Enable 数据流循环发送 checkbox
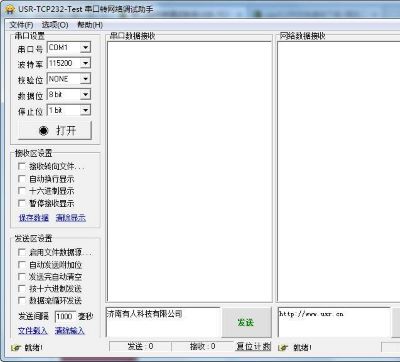400x362 pixels. point(22,300)
